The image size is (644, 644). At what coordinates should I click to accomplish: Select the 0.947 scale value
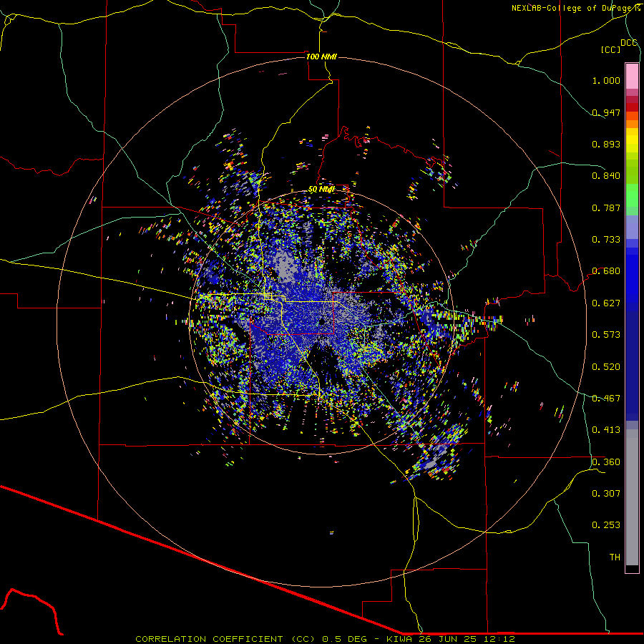click(606, 112)
